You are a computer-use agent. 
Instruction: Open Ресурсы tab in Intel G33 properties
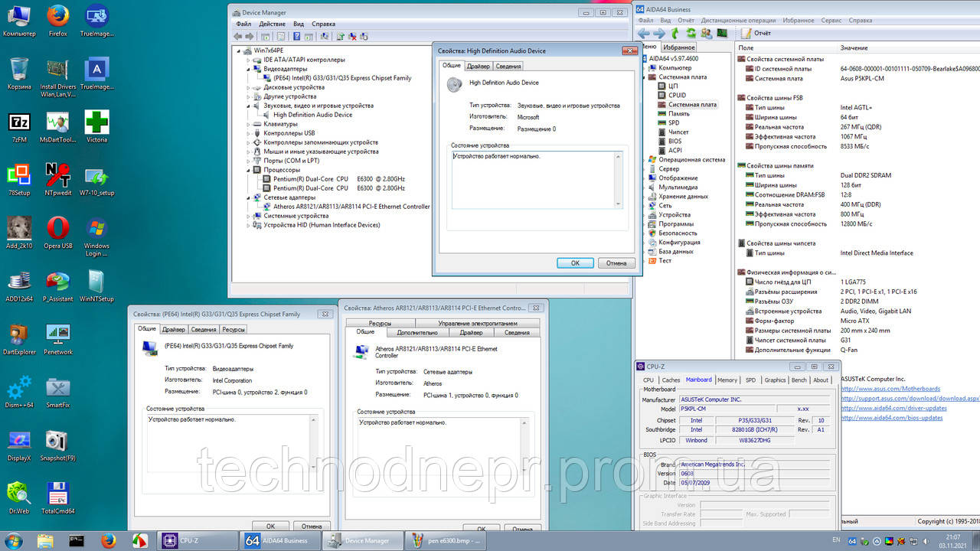click(x=234, y=329)
